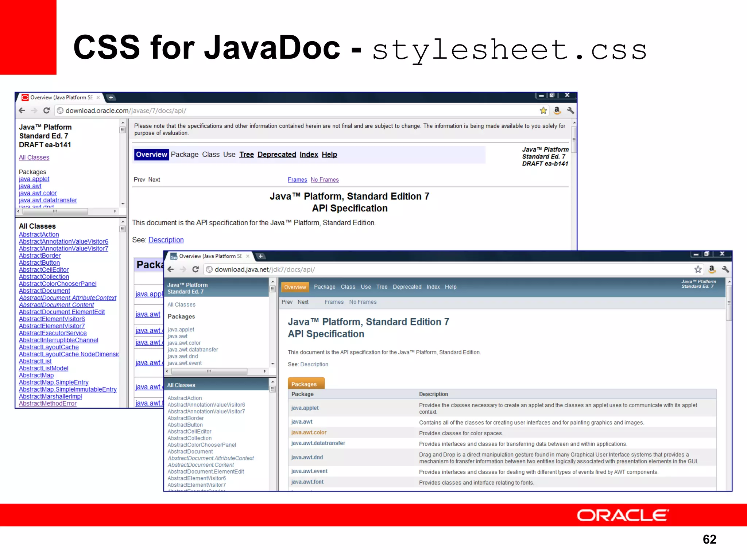747x560 pixels.
Task: Open AbstractExecutorService in oracle.com class list
Action: 53,333
